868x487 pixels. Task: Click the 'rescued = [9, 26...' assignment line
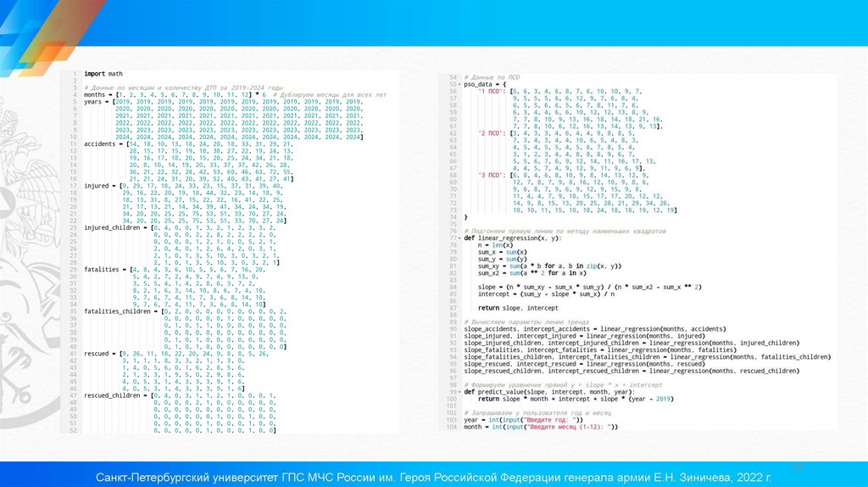pos(176,354)
